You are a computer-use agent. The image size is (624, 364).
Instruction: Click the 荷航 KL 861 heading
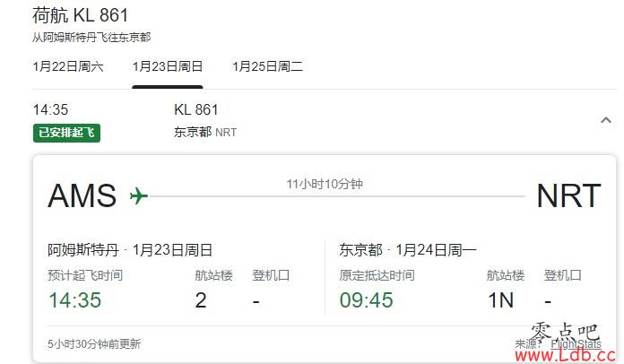[80, 15]
